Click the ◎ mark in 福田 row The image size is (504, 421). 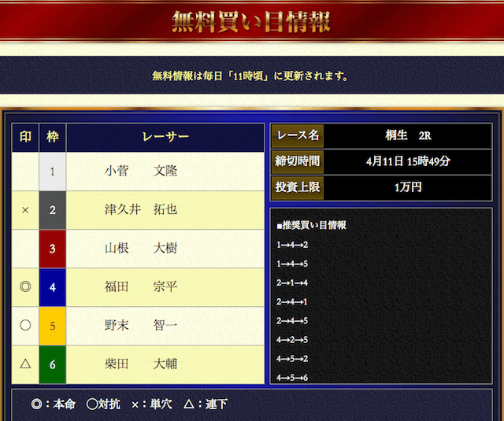(x=25, y=286)
